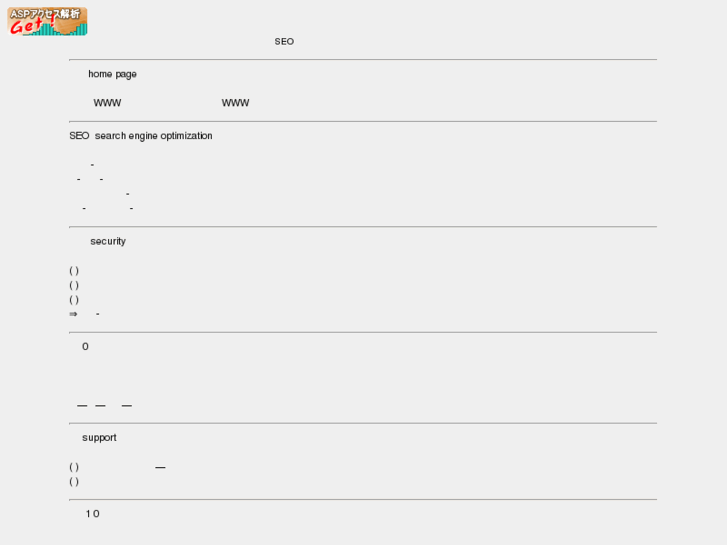
Task: Click first parentheses item under support
Action: pyautogui.click(x=74, y=467)
